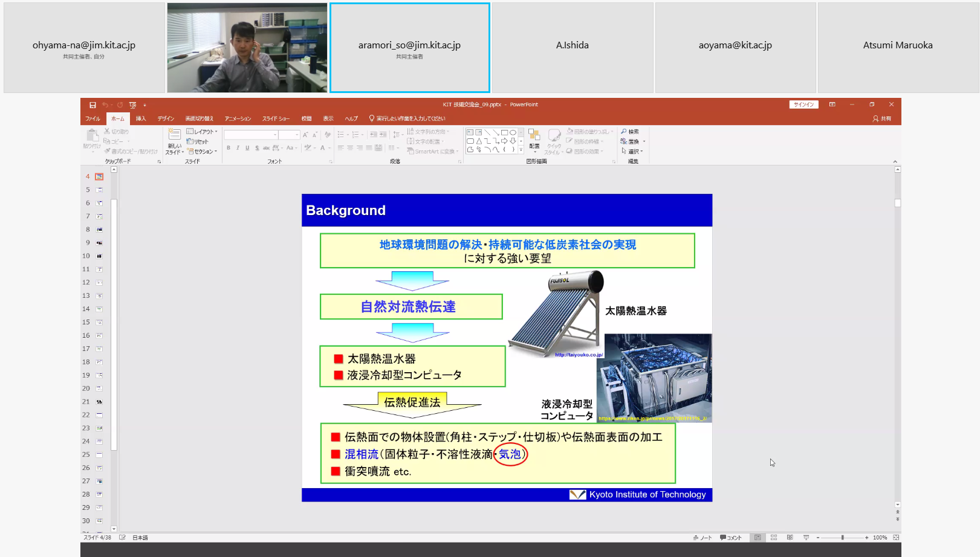Click the Share (共有) button

coord(882,118)
